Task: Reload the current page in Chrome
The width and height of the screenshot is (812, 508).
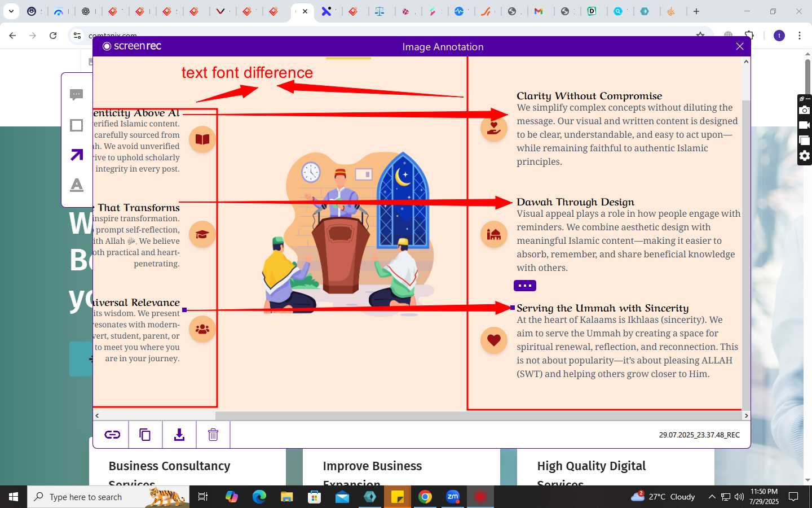Action: pos(53,36)
